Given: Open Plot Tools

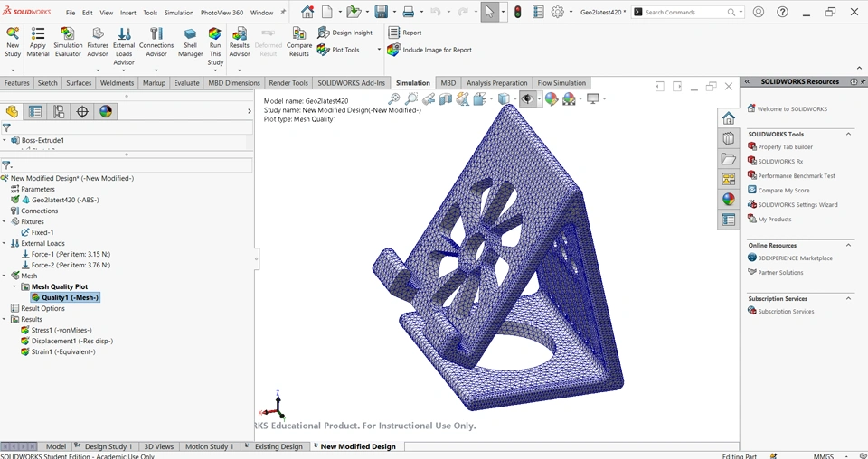Looking at the screenshot, I should pyautogui.click(x=338, y=50).
